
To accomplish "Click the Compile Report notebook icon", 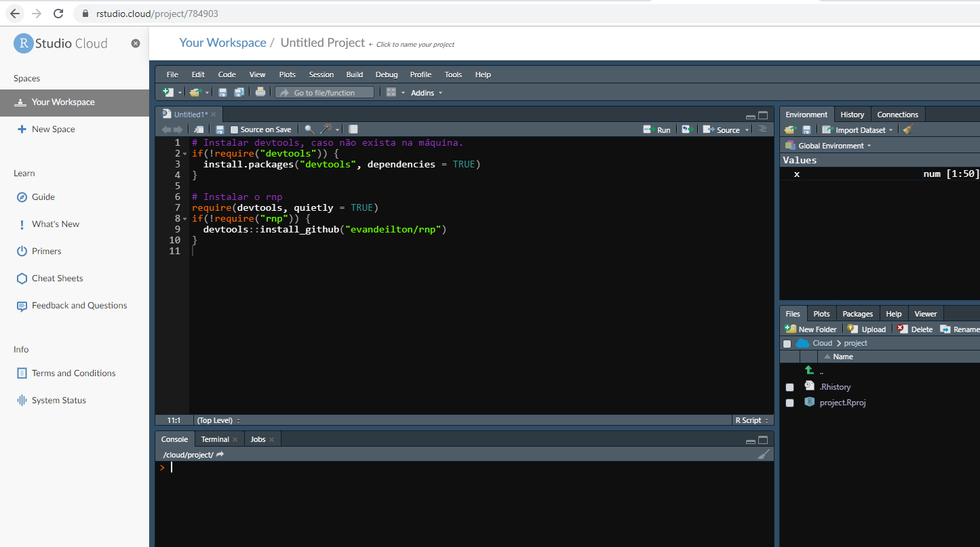I will point(353,129).
